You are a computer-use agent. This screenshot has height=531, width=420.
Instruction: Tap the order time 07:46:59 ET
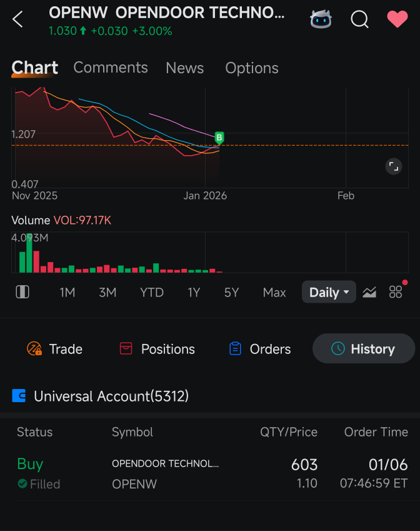374,483
